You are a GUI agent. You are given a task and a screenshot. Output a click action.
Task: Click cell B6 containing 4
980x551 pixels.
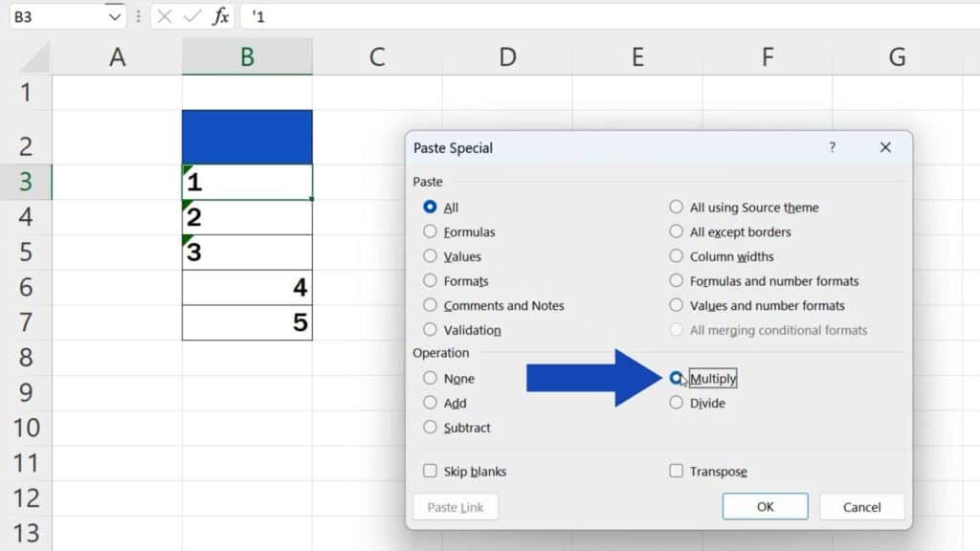[x=247, y=287]
